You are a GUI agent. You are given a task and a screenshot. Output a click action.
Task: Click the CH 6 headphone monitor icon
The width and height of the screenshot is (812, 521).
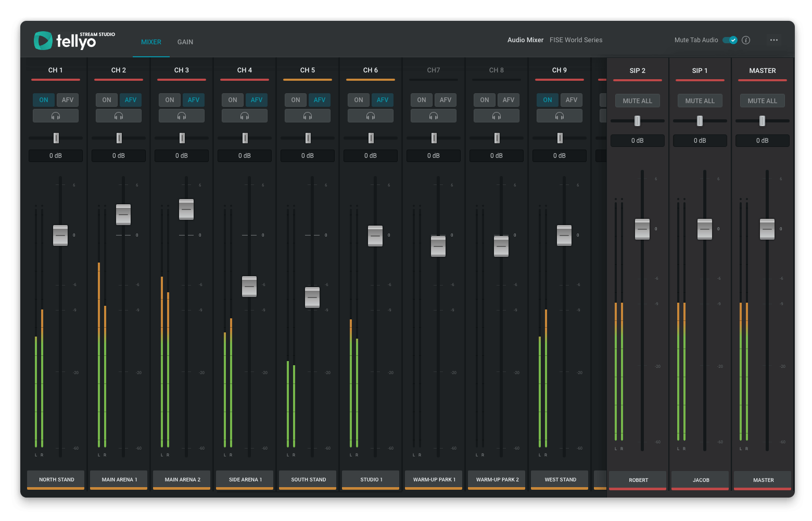[x=371, y=116]
